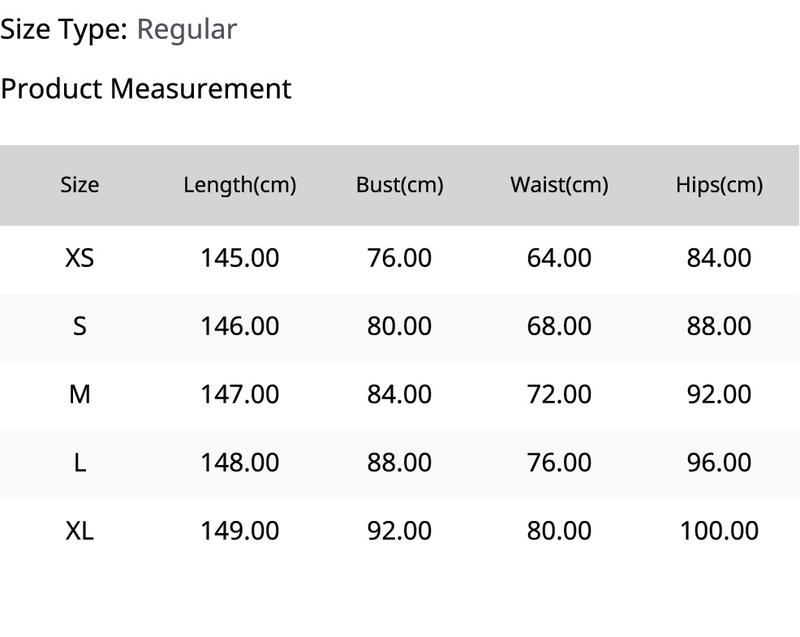The image size is (800, 637).
Task: Select the Size column header
Action: click(x=80, y=185)
